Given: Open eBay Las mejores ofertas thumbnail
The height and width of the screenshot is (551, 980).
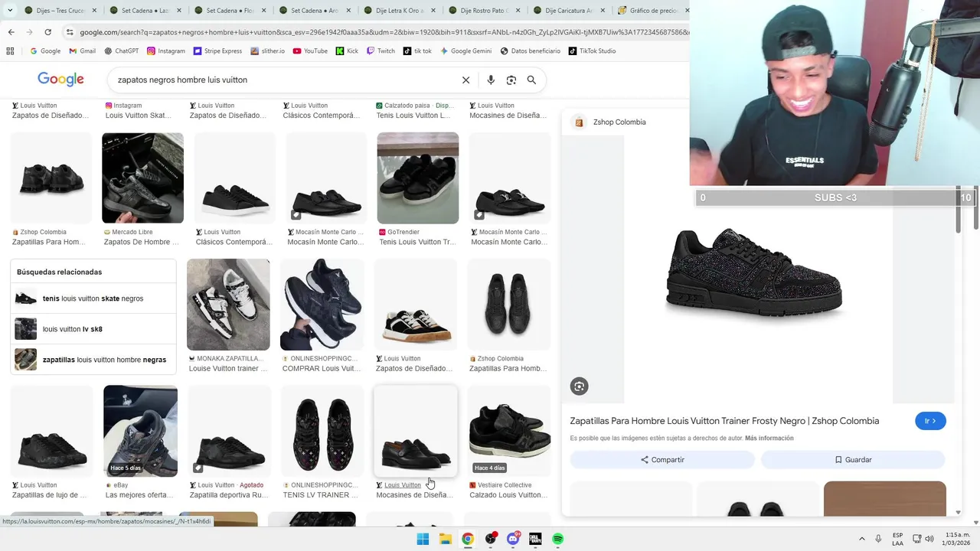Looking at the screenshot, I should click(x=140, y=431).
